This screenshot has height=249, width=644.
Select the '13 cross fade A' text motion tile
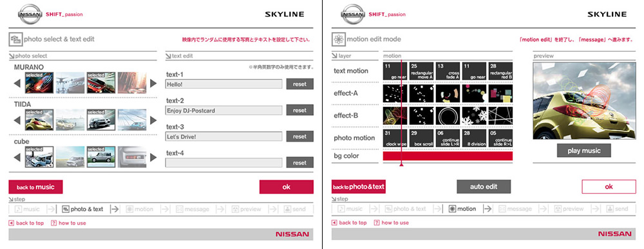coord(448,71)
